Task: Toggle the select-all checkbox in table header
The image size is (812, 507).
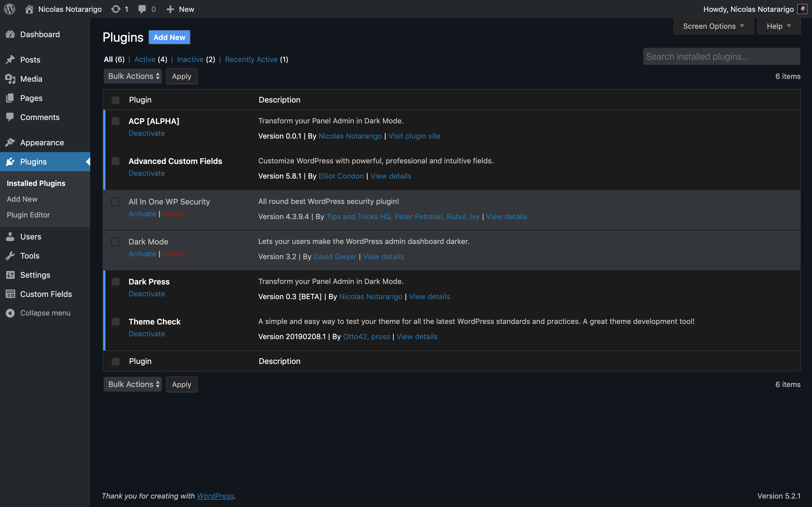Action: (115, 100)
